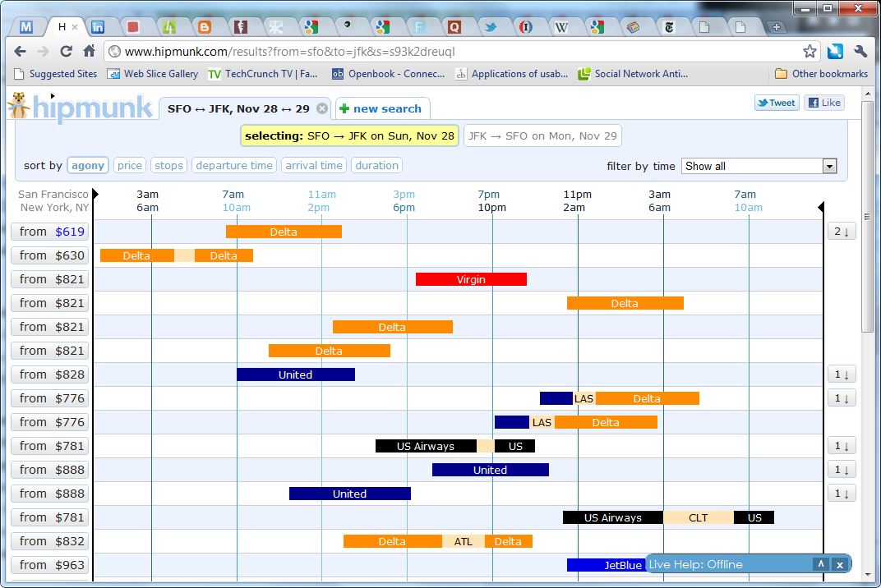Expand 1 similar flight for $828 row
This screenshot has height=588, width=881.
[841, 374]
